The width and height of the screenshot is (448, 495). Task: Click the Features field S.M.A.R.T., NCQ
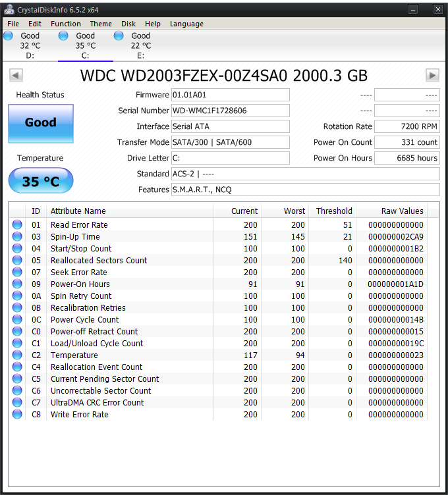tap(306, 190)
